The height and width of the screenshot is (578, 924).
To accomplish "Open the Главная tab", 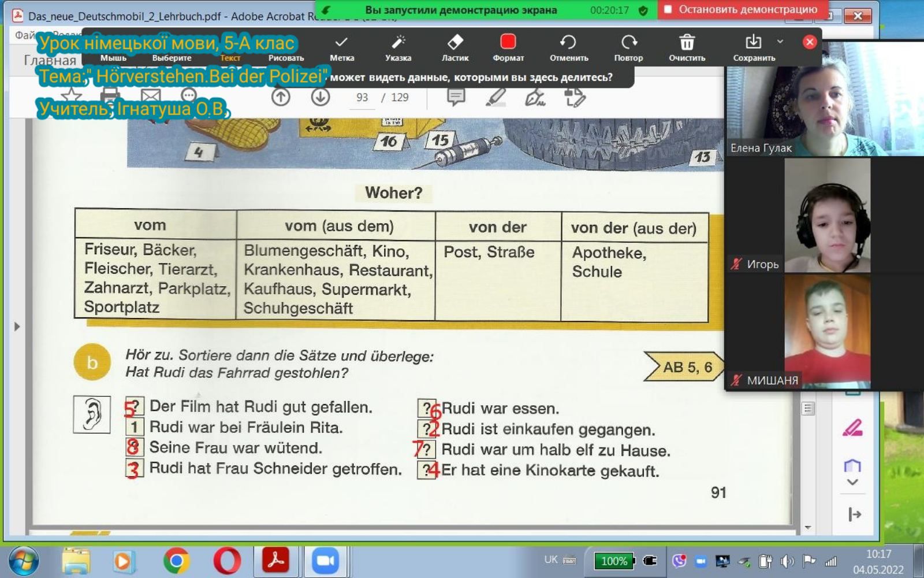I will (50, 60).
